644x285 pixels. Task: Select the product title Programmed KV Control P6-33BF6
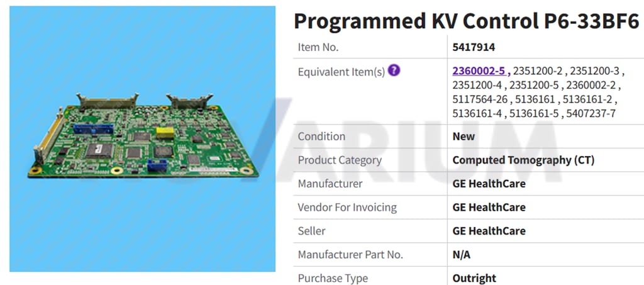click(x=466, y=21)
